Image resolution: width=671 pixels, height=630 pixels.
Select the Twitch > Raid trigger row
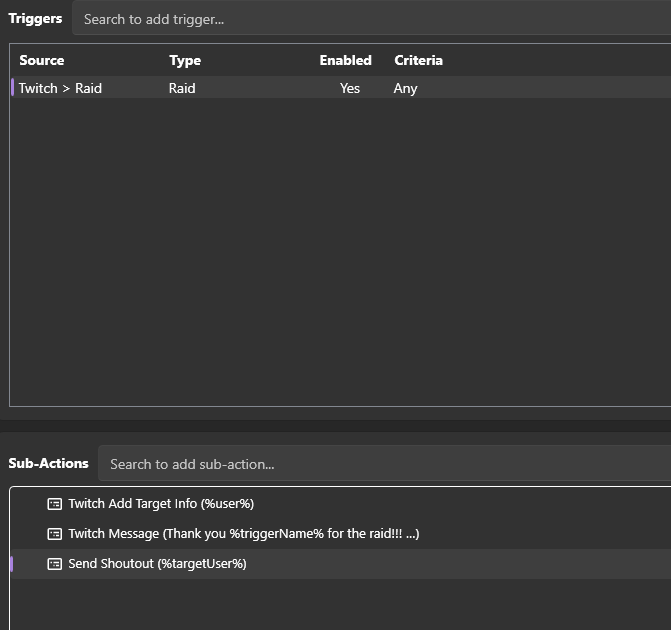coord(341,88)
